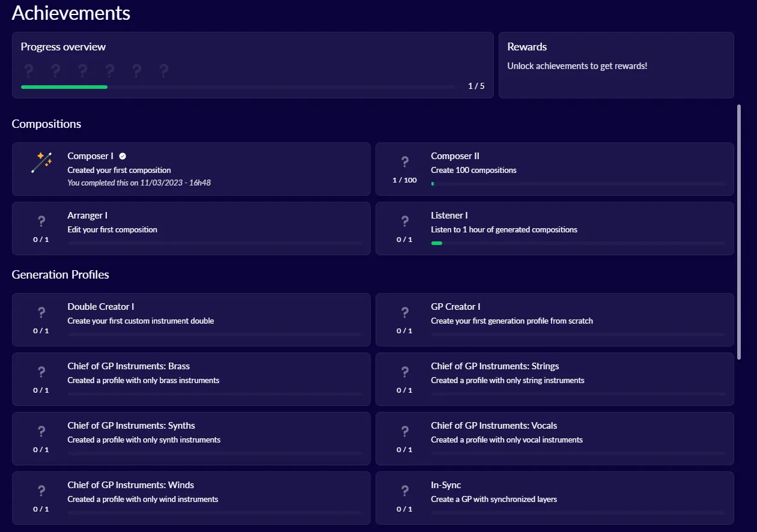The image size is (757, 532).
Task: Click 'Created a profile with only brass instruments'
Action: coord(144,380)
